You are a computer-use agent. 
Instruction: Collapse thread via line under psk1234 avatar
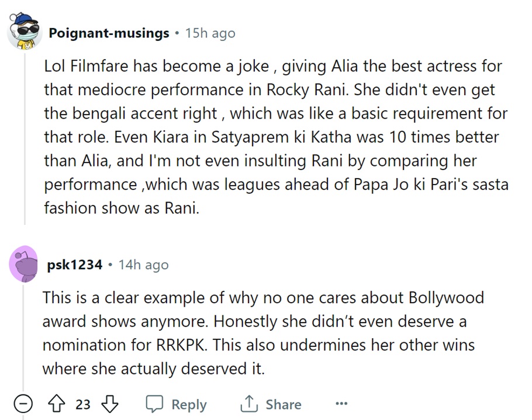pos(24,339)
